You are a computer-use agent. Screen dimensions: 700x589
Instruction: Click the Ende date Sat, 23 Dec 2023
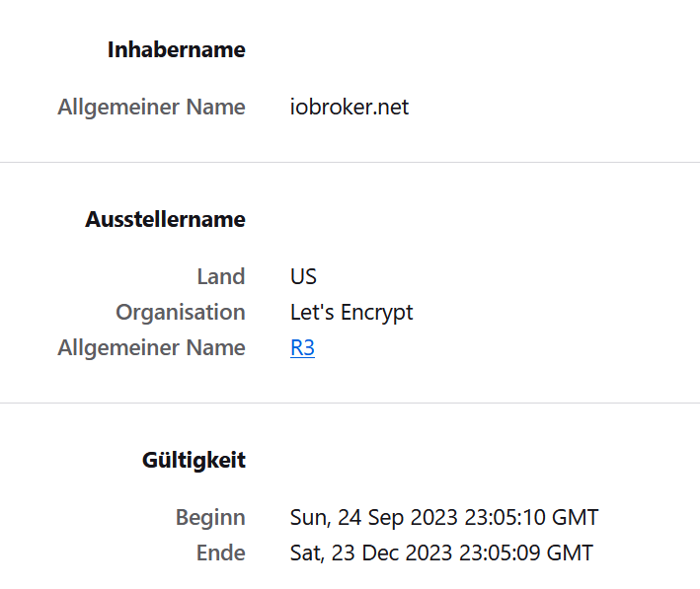tap(371, 552)
